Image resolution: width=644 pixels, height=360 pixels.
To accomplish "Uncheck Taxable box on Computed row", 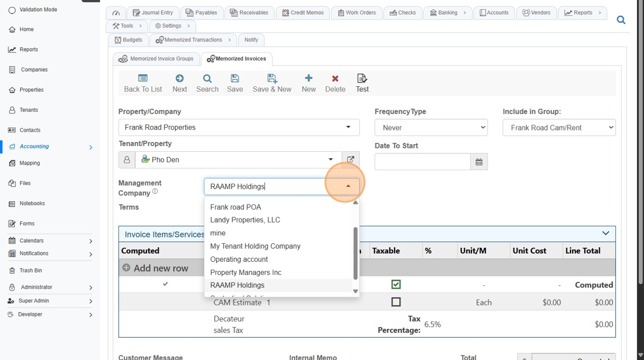I will [x=396, y=285].
